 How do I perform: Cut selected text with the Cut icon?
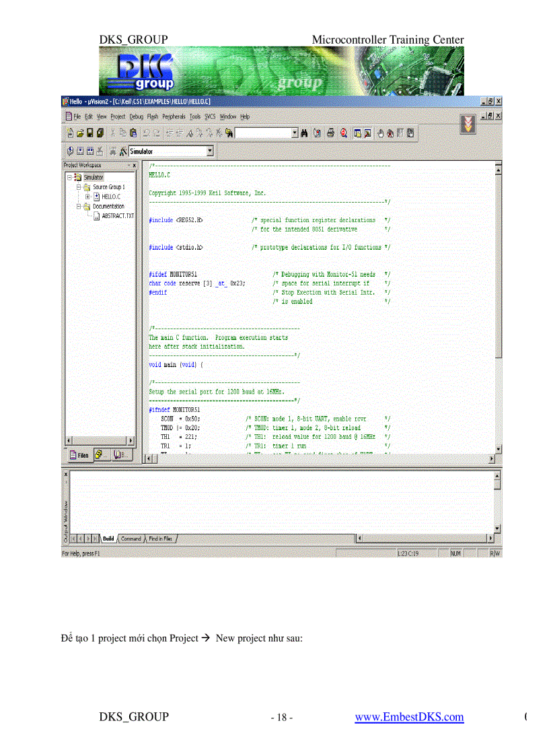[113, 133]
